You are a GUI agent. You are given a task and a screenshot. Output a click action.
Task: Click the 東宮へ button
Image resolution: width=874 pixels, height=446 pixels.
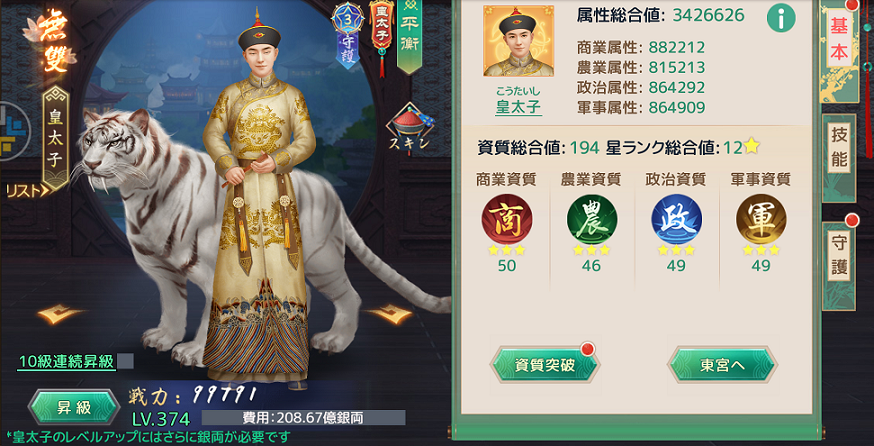click(722, 365)
